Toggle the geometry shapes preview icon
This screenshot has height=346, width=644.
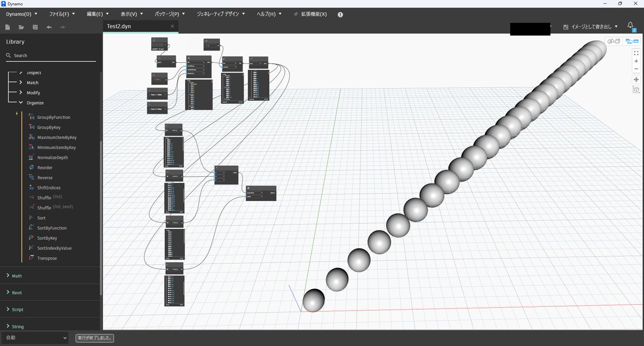click(x=613, y=41)
